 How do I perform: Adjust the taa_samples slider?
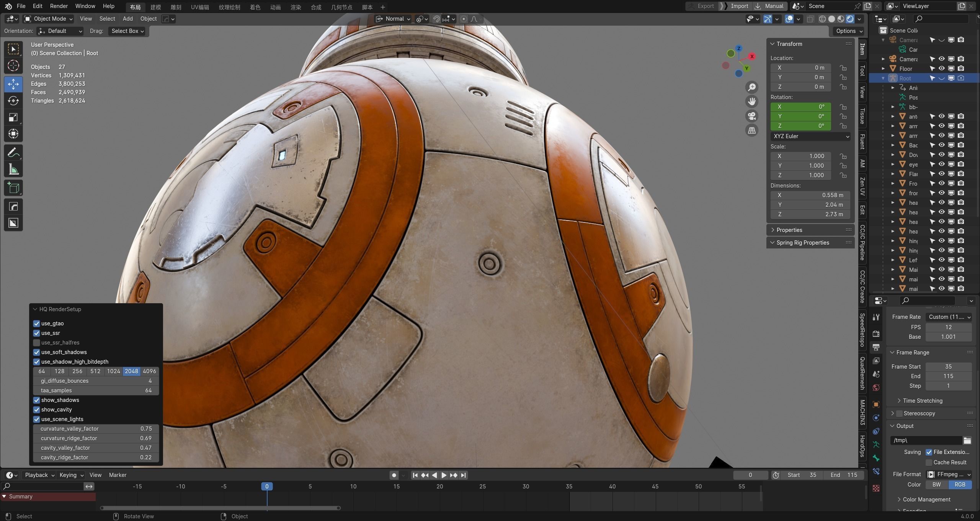tap(96, 390)
